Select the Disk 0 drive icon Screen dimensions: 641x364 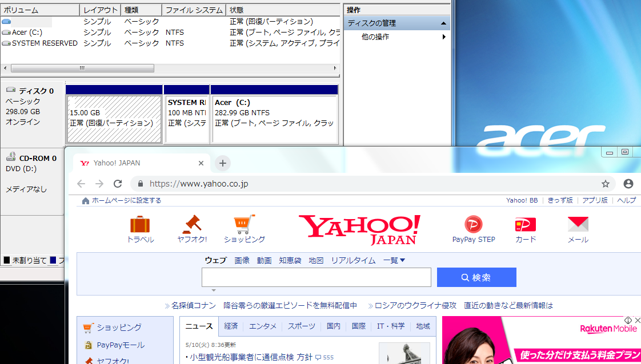click(11, 90)
